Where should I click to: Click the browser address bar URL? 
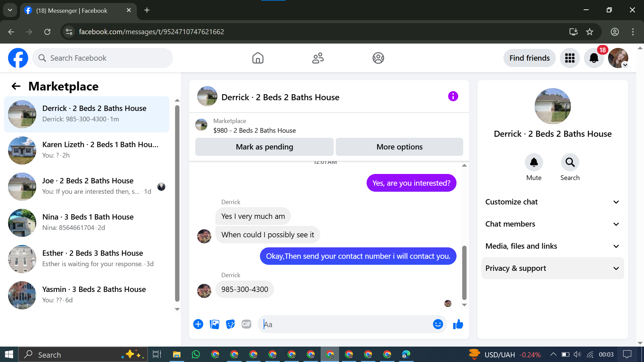(x=151, y=32)
